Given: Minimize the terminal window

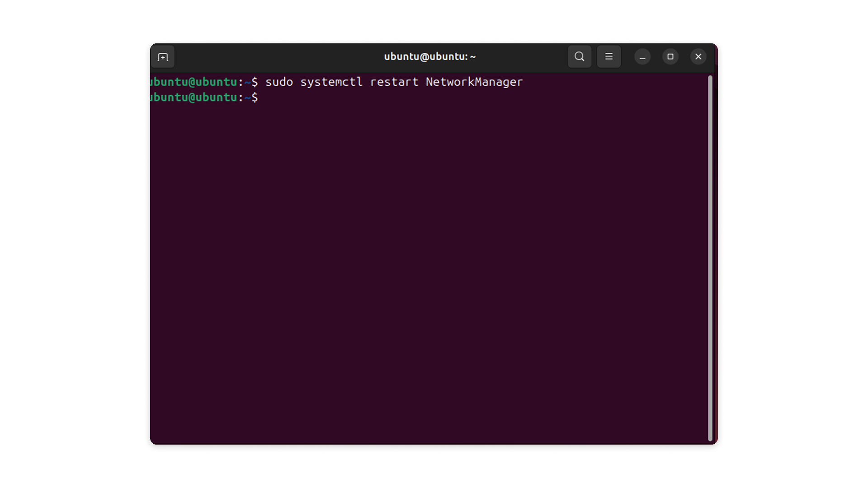Looking at the screenshot, I should click(x=642, y=57).
